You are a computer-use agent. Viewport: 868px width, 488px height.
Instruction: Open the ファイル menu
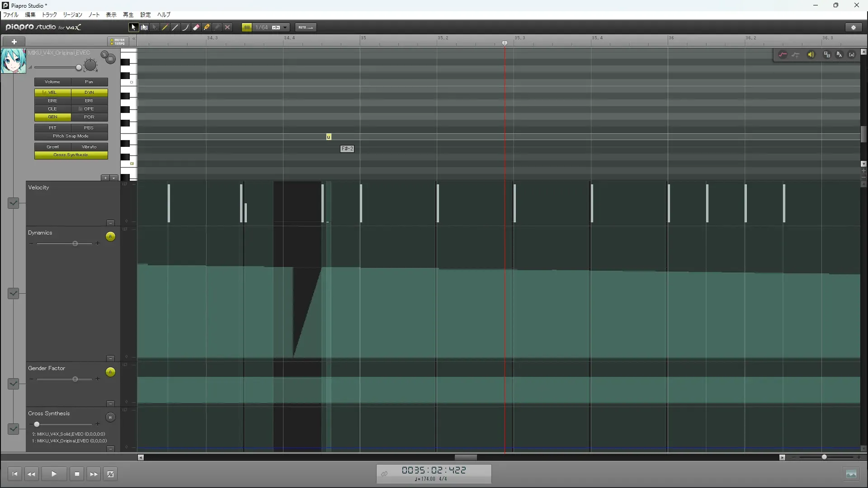coord(11,15)
